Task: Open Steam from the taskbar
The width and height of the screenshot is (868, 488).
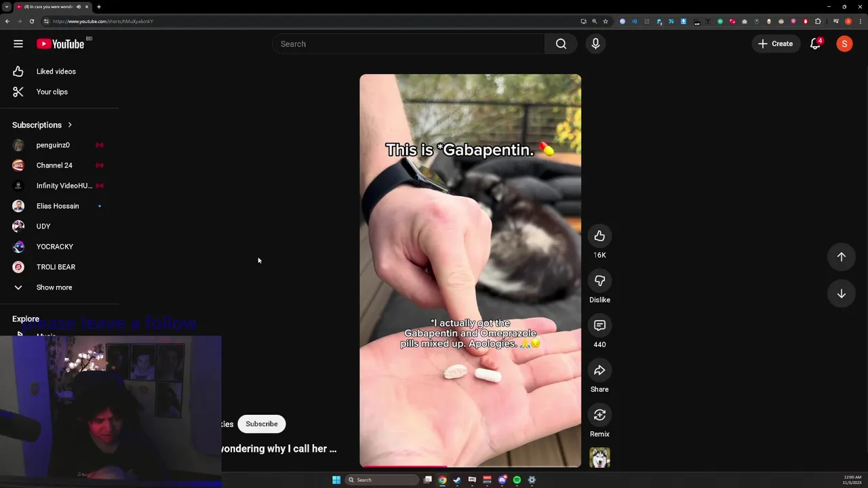Action: click(x=457, y=480)
